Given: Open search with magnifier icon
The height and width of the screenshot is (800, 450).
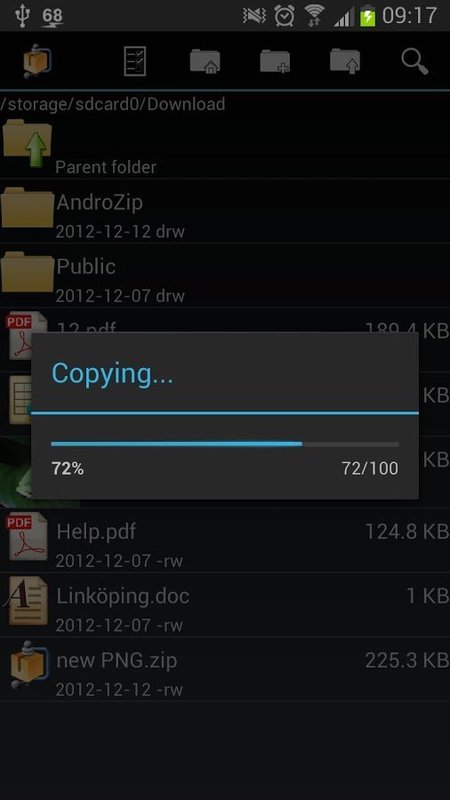Looking at the screenshot, I should point(415,62).
